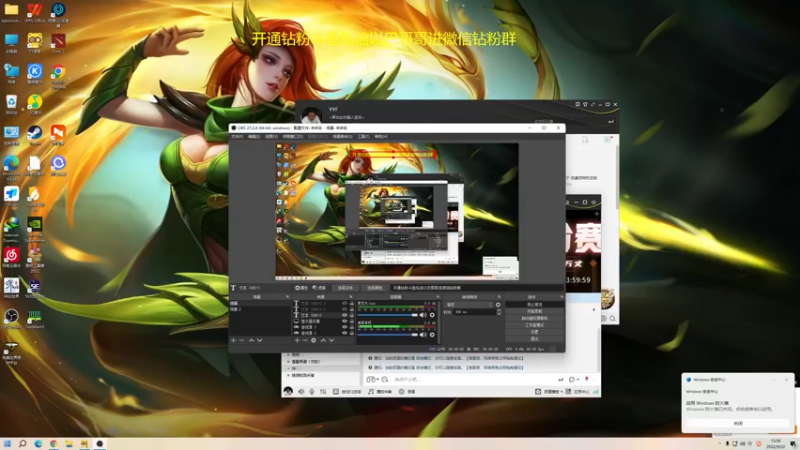Image resolution: width=800 pixels, height=450 pixels.
Task: Add a new source with plus icon
Action: (297, 340)
